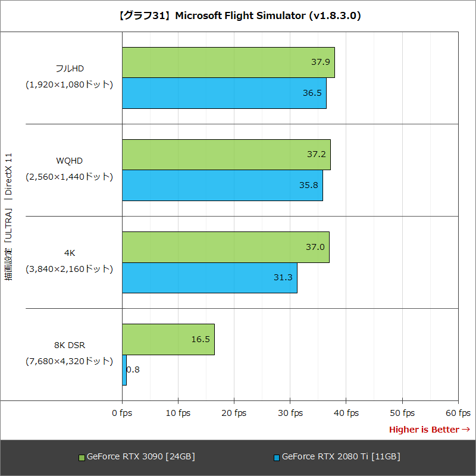Image resolution: width=476 pixels, height=476 pixels.
Task: Click the 60 fps axis tick label
Action: (458, 413)
